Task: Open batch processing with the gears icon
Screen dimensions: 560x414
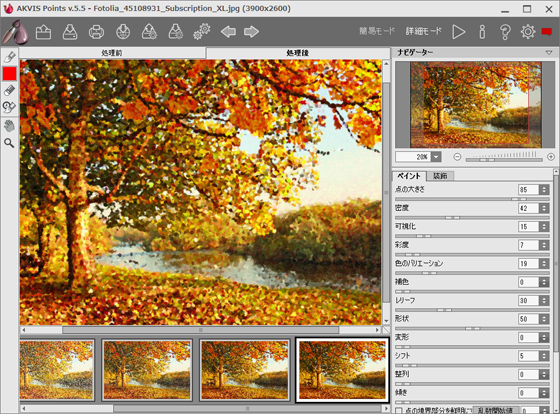Action: [202, 32]
